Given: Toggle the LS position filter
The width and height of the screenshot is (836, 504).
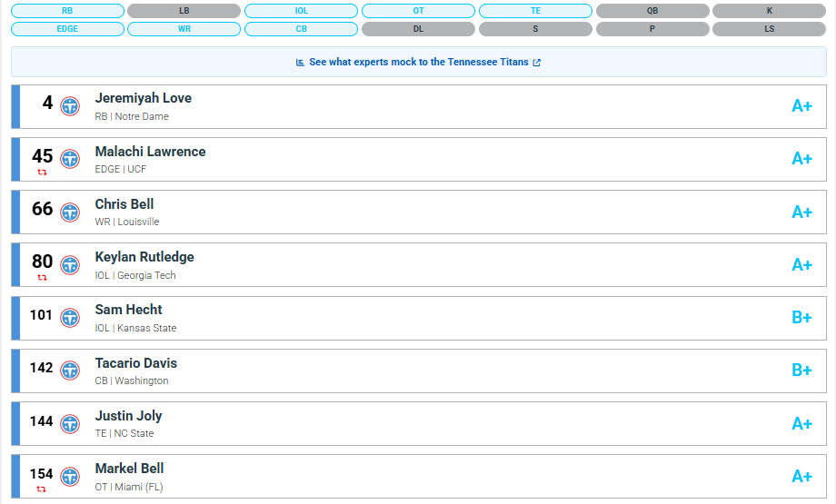Looking at the screenshot, I should pos(770,29).
